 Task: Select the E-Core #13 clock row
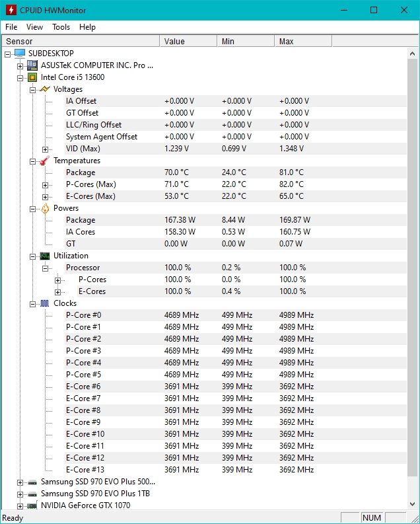click(x=236, y=470)
